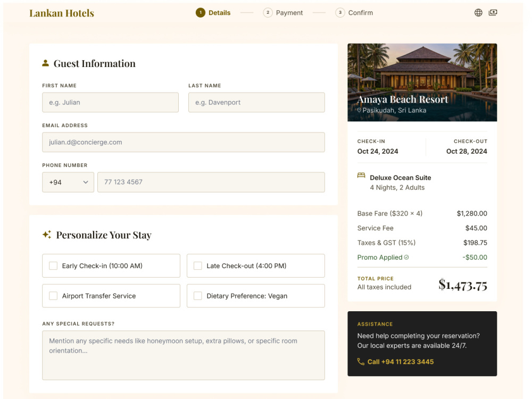Image resolution: width=532 pixels, height=399 pixels.
Task: Select Dietary Preference: Vegan checkbox
Action: click(x=198, y=296)
